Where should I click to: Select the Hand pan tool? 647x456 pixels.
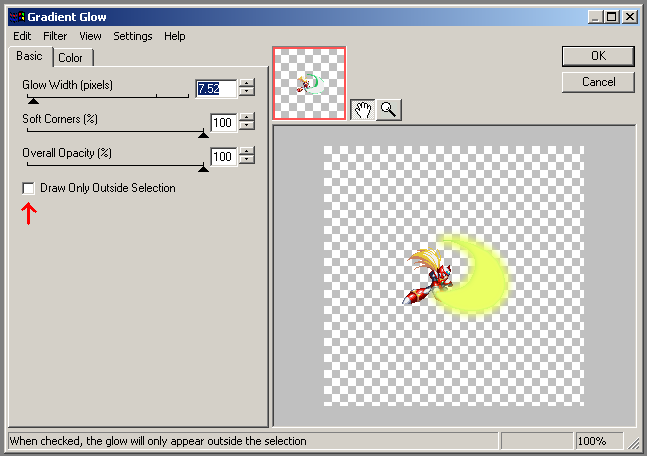coord(363,110)
